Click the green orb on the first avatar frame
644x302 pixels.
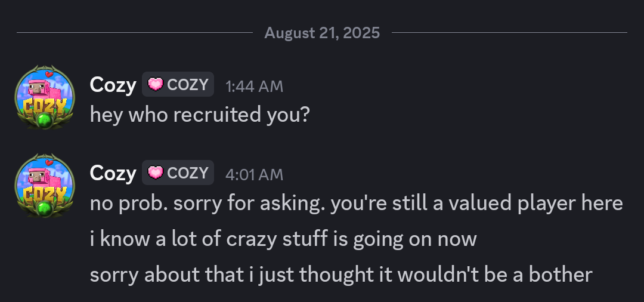pyautogui.click(x=44, y=121)
